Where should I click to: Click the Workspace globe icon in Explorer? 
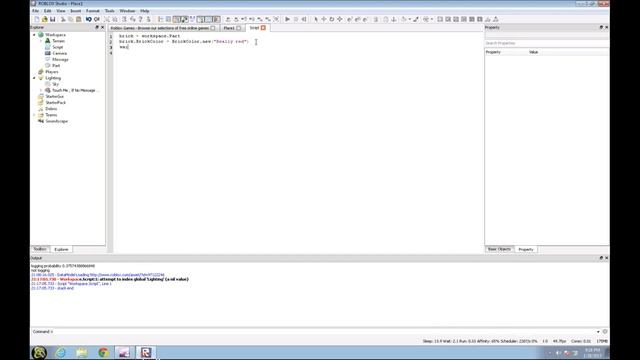tap(41, 35)
